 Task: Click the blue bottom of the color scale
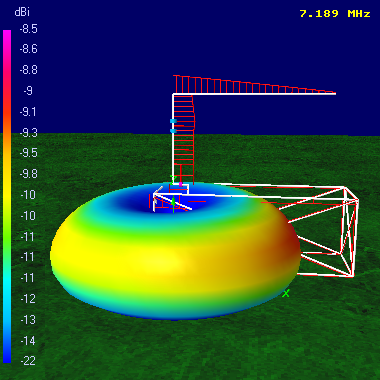click(x=7, y=357)
